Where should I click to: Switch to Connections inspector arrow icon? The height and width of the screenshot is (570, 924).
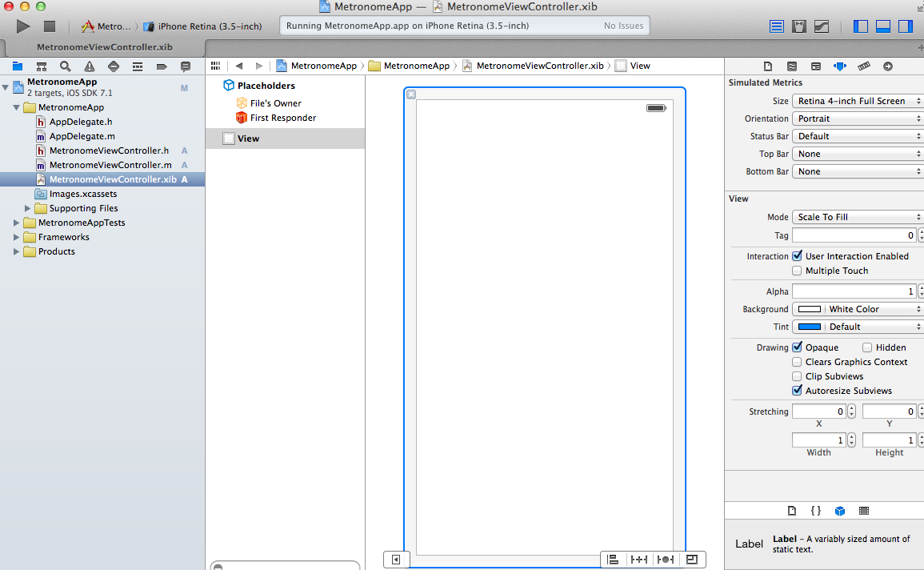point(887,66)
